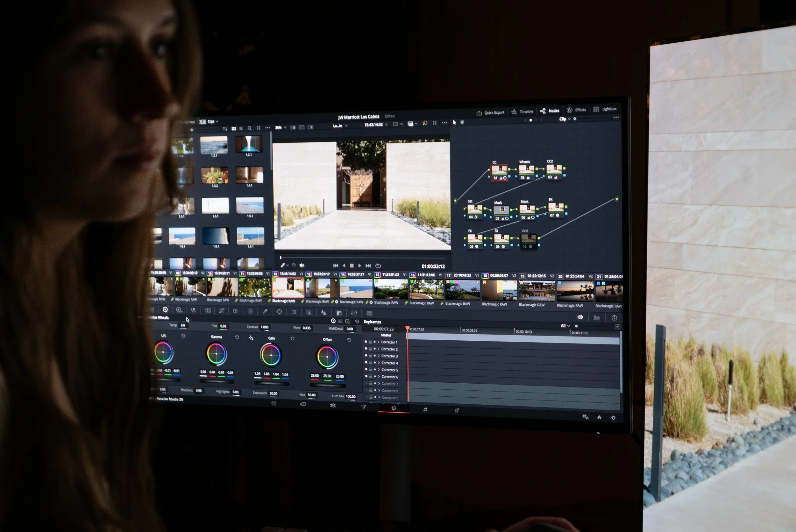Open the Deliver page rocket icon
This screenshot has width=796, height=532.
(456, 410)
